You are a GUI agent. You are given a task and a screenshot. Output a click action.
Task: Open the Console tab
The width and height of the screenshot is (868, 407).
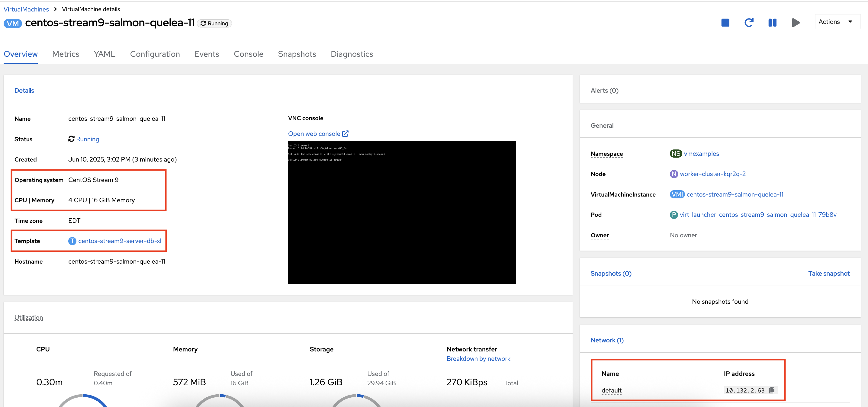[249, 54]
